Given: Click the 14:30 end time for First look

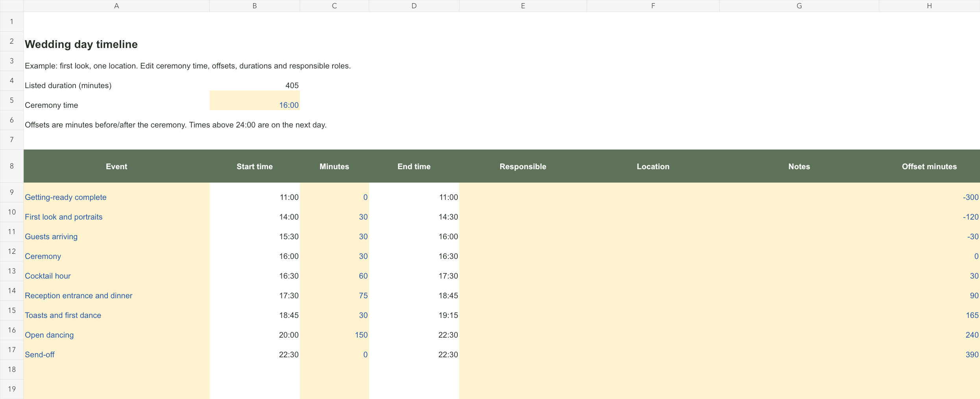Looking at the screenshot, I should click(414, 212).
